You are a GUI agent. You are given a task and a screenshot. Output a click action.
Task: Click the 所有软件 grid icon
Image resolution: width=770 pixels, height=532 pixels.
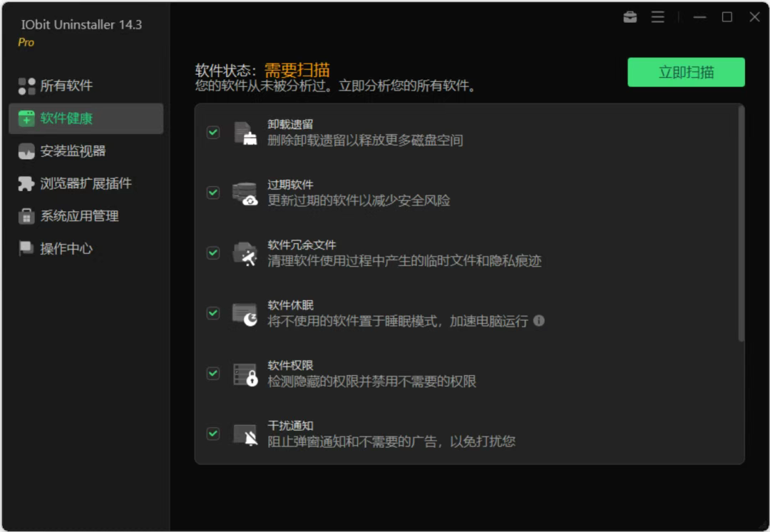(26, 86)
